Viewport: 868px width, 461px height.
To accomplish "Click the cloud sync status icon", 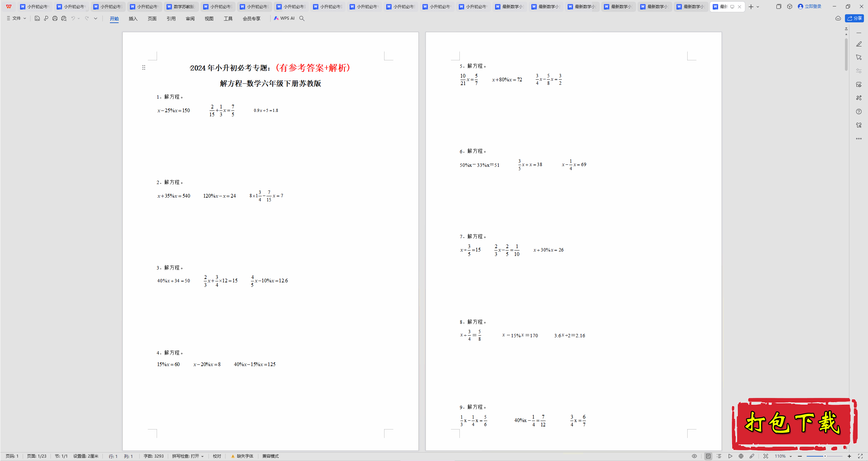I will [x=838, y=18].
